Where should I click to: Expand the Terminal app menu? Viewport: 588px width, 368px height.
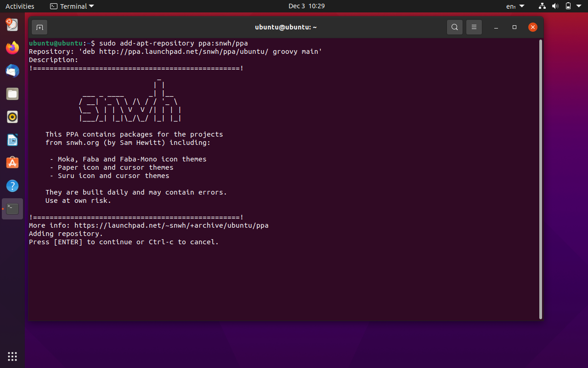(72, 6)
